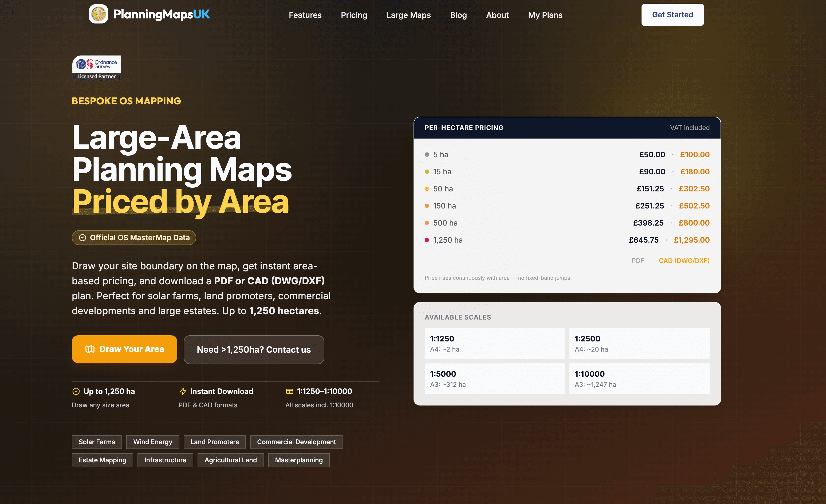Click the check icon on Official OS MasterMap badge
This screenshot has height=504, width=826.
(83, 238)
